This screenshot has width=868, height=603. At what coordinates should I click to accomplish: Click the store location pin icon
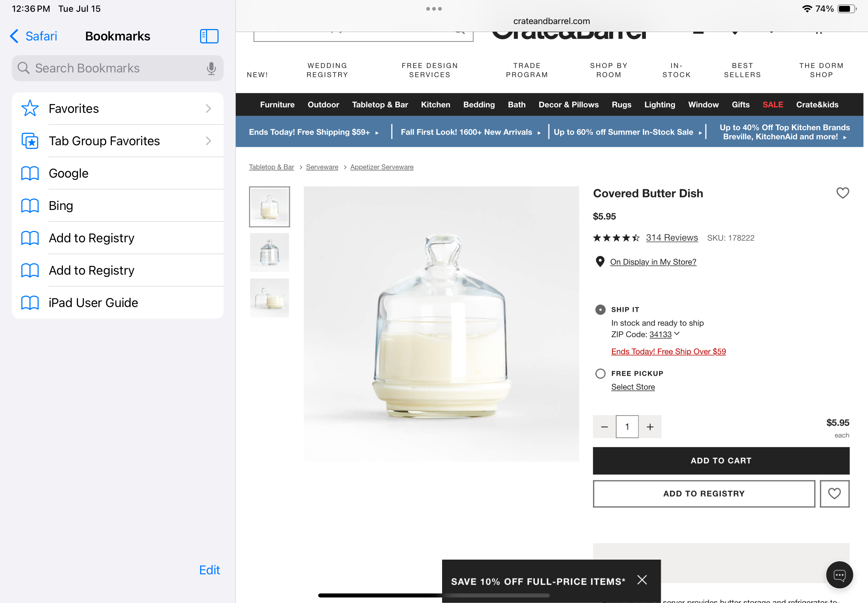[600, 261]
